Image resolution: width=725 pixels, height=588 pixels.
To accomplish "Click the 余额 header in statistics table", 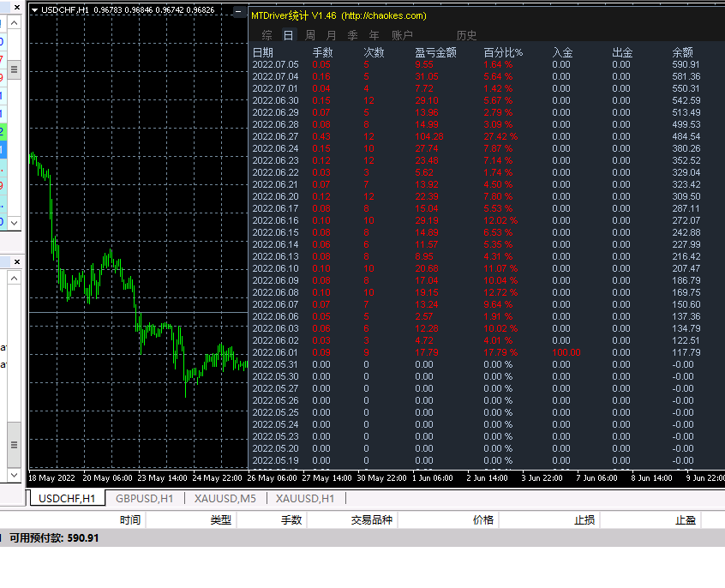I will pyautogui.click(x=682, y=52).
